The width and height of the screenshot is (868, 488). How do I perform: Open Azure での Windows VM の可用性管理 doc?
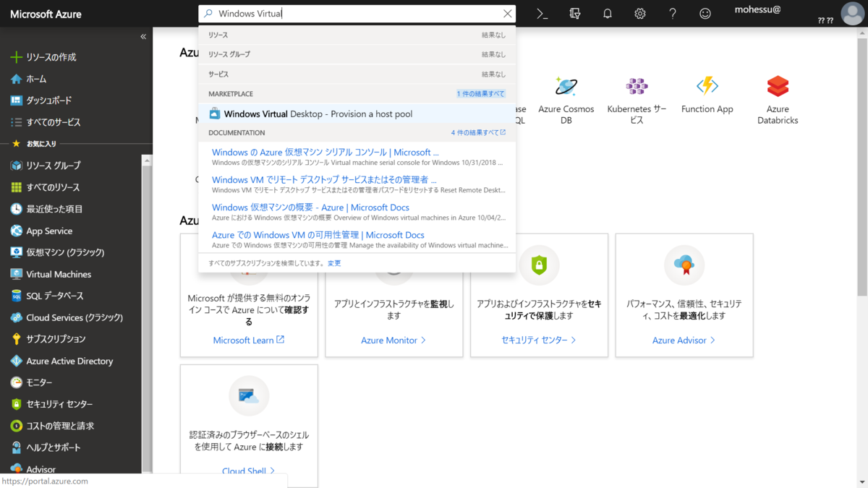click(318, 235)
